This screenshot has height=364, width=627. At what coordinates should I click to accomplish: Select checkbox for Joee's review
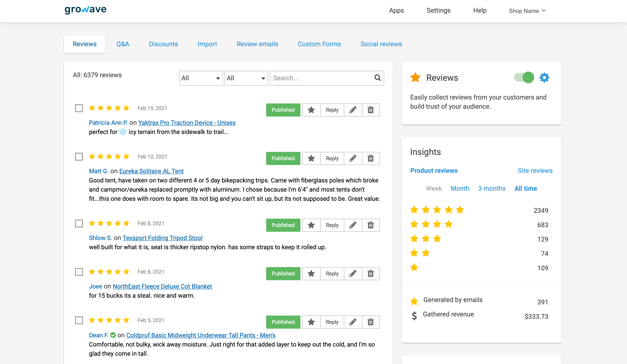click(79, 272)
